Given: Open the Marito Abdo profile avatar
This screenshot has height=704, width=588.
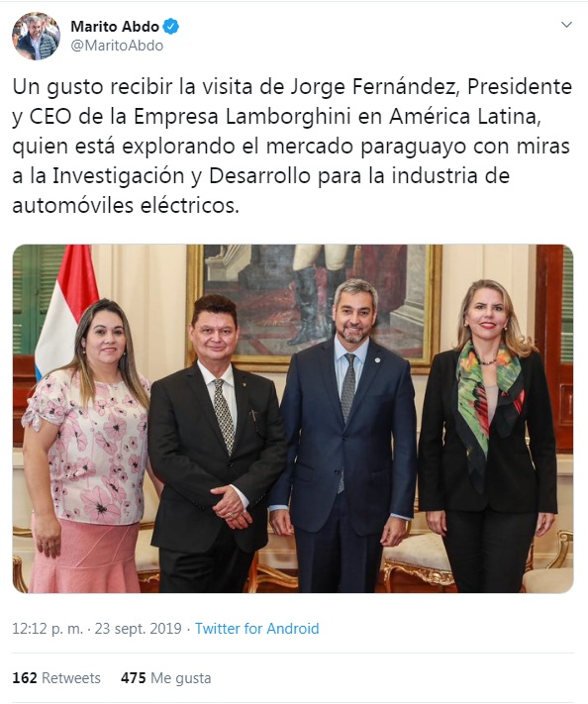Looking at the screenshot, I should coord(36,36).
